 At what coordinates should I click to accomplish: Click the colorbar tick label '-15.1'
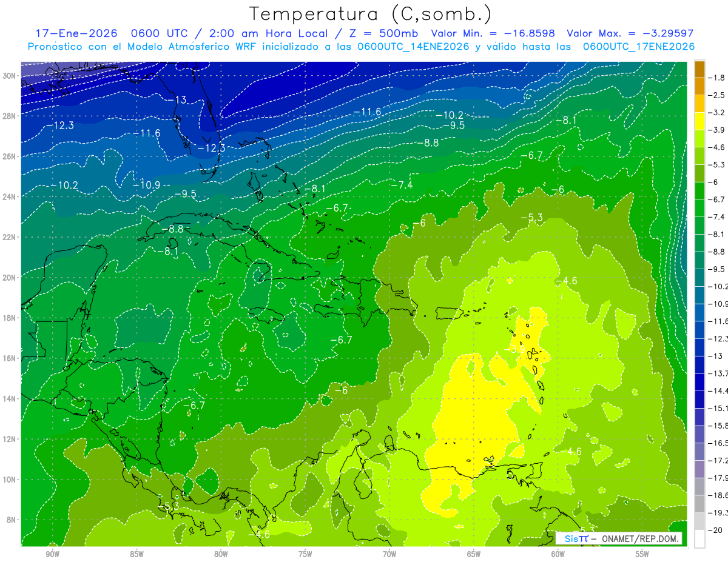[720, 408]
